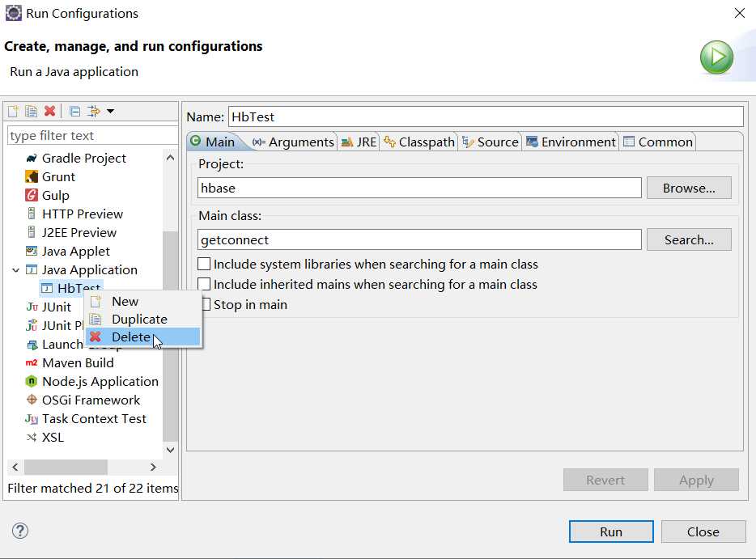Screen dimensions: 756x559
Task: Open the filter dropdown arrow in toolbar
Action: click(111, 112)
